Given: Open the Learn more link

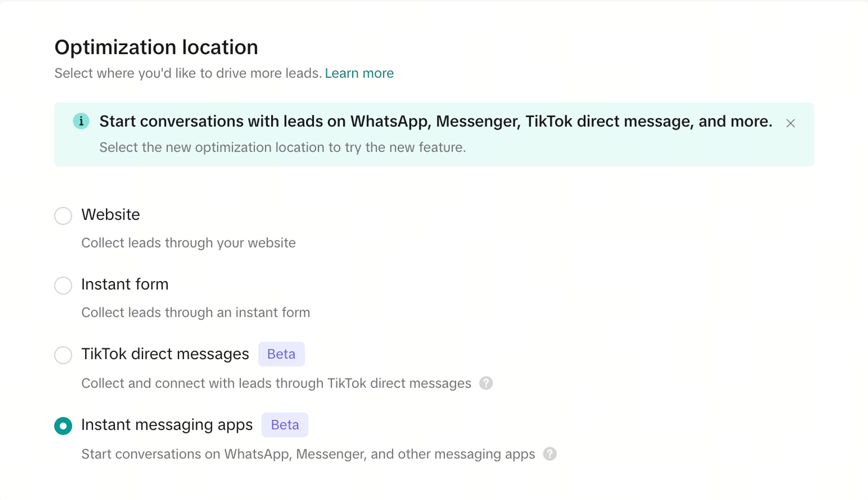Looking at the screenshot, I should [359, 73].
